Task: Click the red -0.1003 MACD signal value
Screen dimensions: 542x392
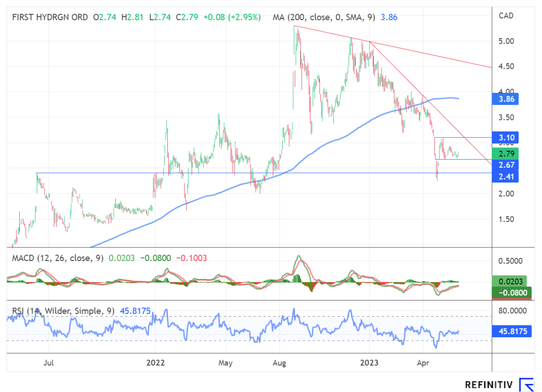Action: pos(193,258)
